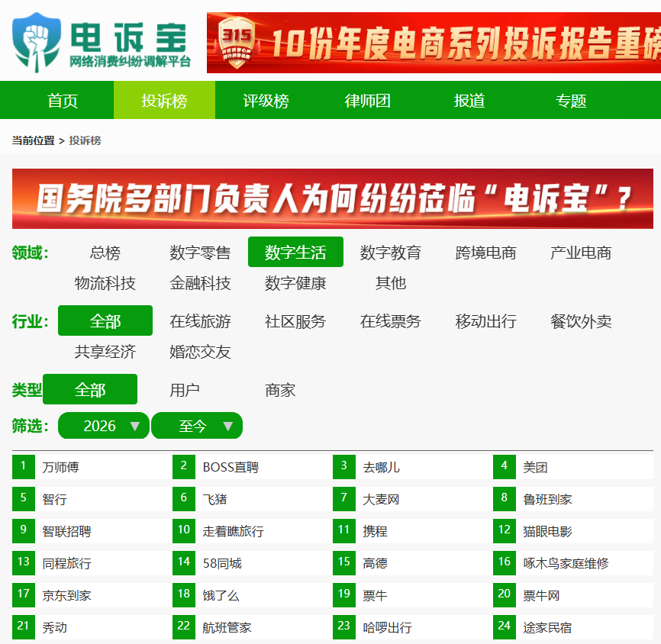The height and width of the screenshot is (644, 661).
Task: Open the 评级榜 navigation tab
Action: point(266,100)
